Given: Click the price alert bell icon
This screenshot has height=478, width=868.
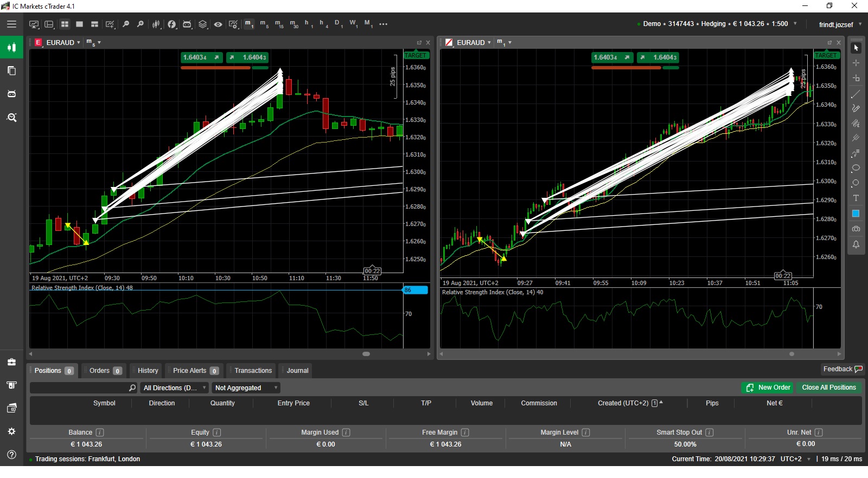Looking at the screenshot, I should [856, 245].
